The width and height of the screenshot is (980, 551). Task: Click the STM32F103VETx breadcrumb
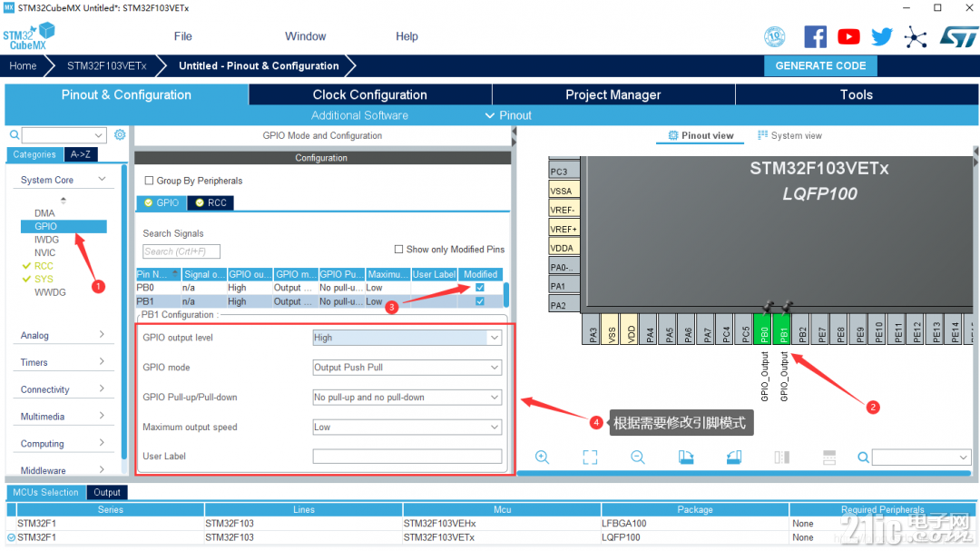pos(107,65)
